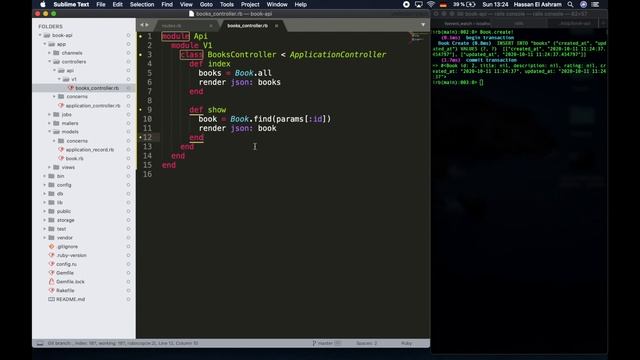Click 'def show' on line 9
The image size is (640, 360).
[x=208, y=109]
